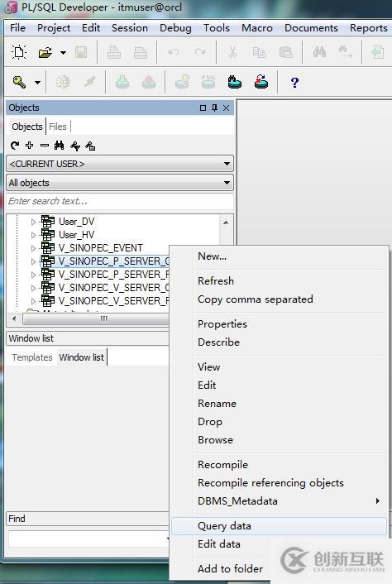Click the horizontal scrollbar left arrow

coord(14,318)
